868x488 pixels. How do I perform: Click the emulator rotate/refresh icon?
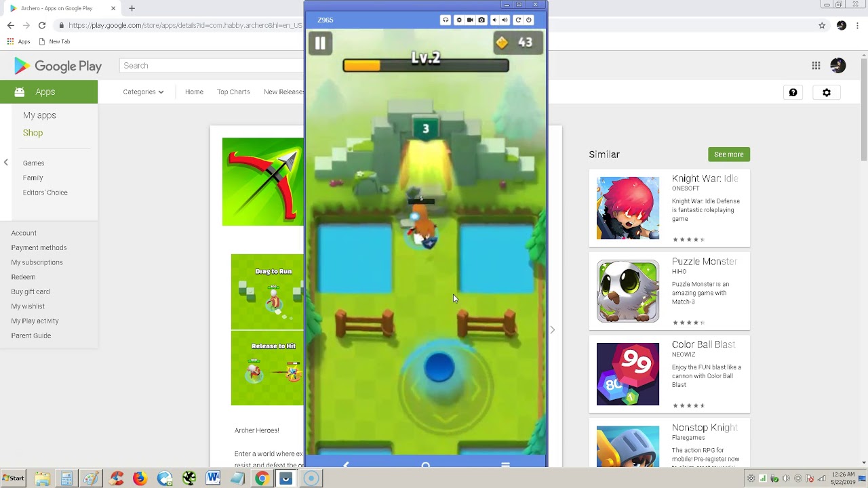518,20
